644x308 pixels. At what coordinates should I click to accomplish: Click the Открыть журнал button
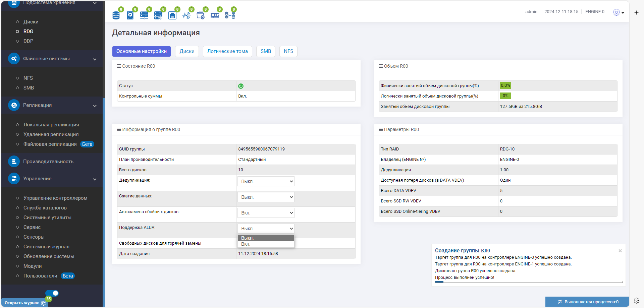click(25, 303)
